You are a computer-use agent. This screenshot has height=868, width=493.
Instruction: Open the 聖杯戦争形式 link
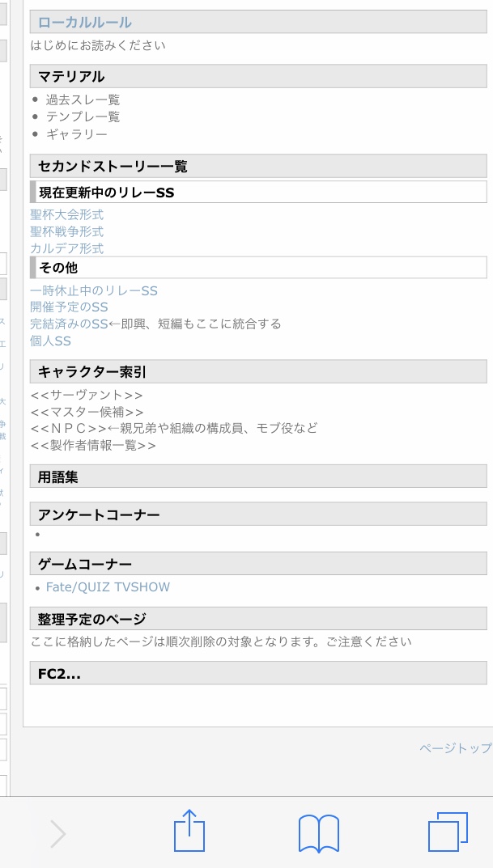[67, 231]
